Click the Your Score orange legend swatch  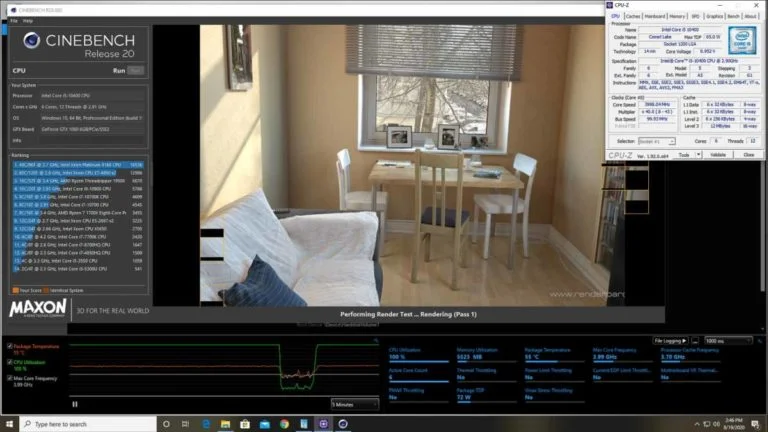[x=16, y=290]
